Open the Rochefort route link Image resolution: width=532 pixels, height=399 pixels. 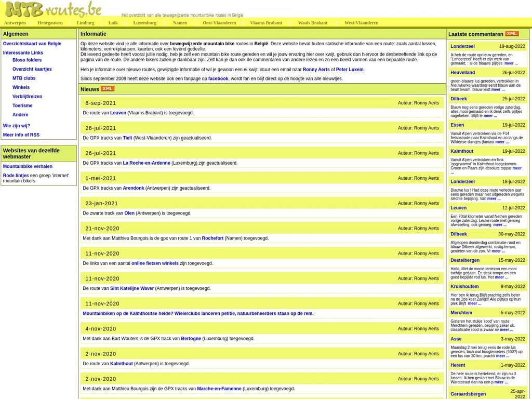[x=212, y=238]
